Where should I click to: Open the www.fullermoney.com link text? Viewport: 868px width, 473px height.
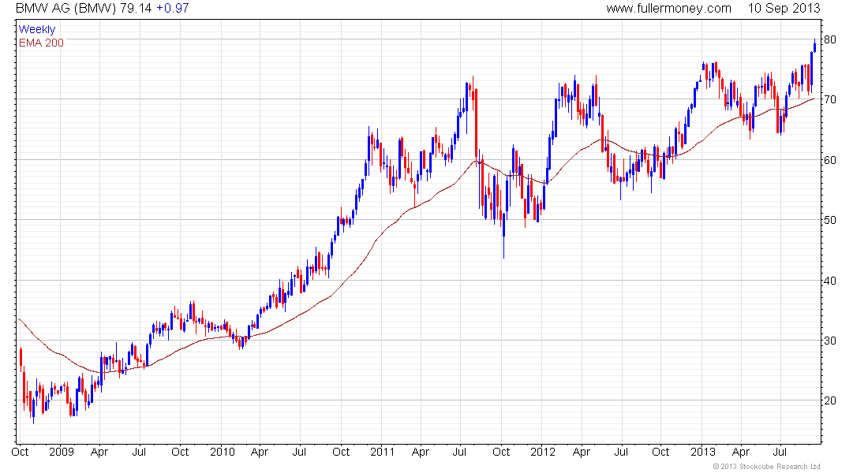(x=668, y=9)
